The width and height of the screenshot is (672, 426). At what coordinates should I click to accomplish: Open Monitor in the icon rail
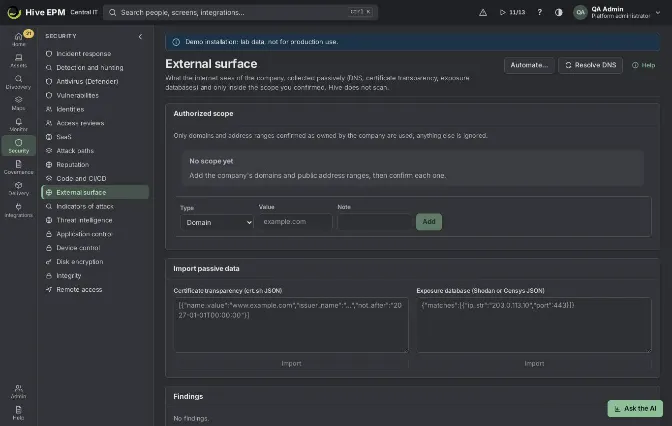(x=18, y=124)
